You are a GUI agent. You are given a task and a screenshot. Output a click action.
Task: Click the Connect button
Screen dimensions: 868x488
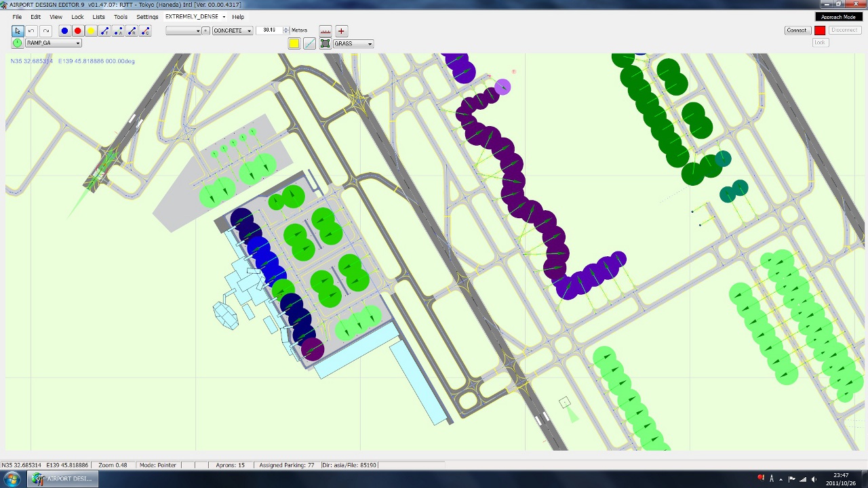[797, 30]
